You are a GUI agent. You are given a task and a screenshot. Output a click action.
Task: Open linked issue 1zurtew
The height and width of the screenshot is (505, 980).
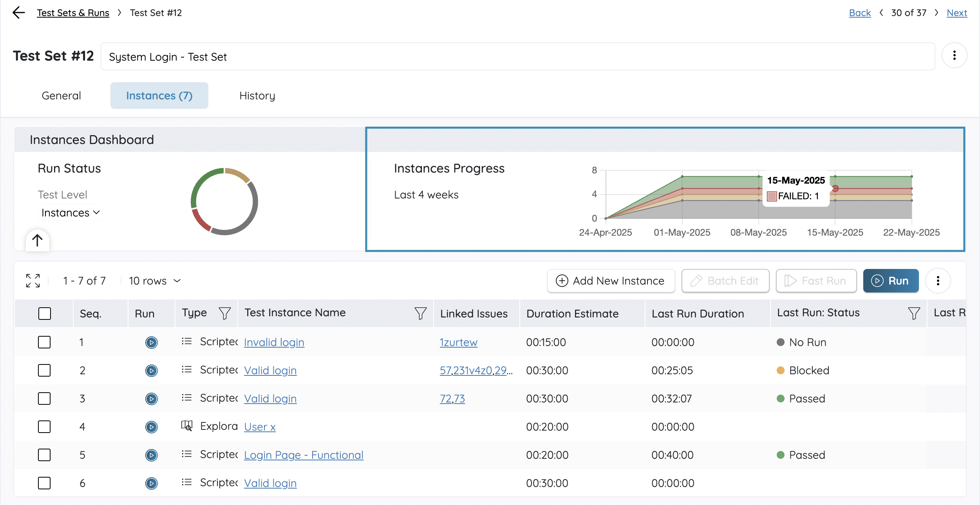point(458,342)
